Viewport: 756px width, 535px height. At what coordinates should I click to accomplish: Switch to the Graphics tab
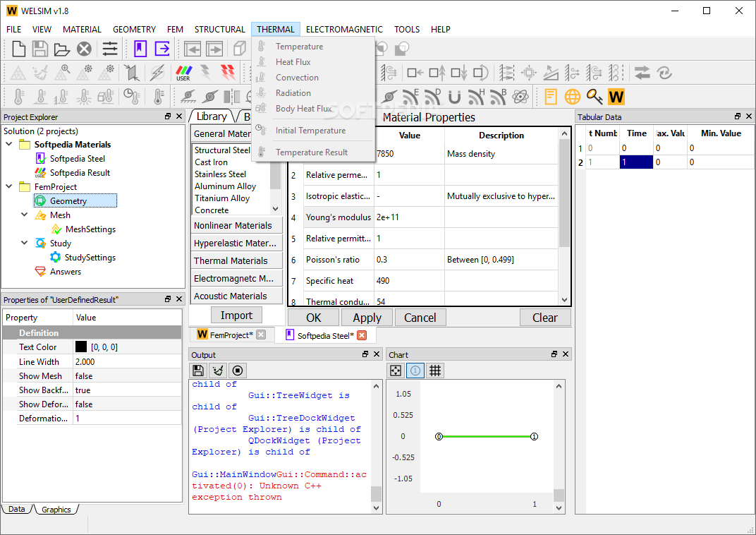56,510
